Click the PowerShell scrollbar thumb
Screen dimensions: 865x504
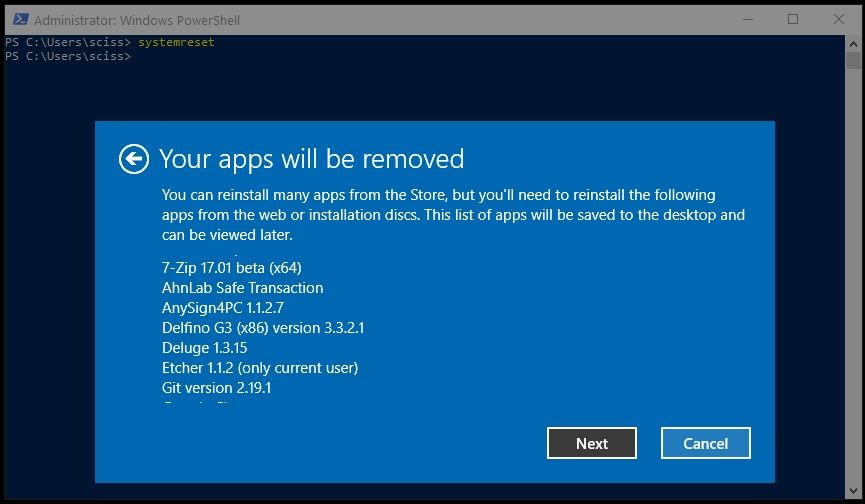coord(853,61)
